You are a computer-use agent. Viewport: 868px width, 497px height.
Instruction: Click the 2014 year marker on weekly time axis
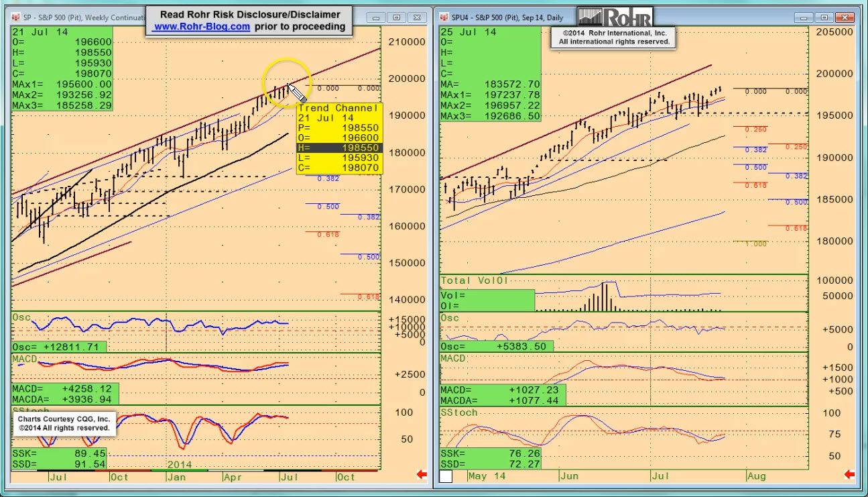179,465
